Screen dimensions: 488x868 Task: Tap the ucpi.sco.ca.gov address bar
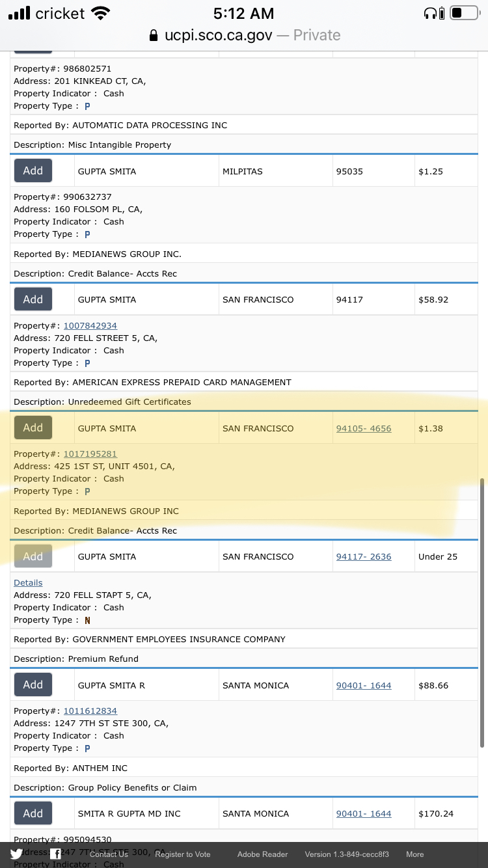tap(244, 35)
